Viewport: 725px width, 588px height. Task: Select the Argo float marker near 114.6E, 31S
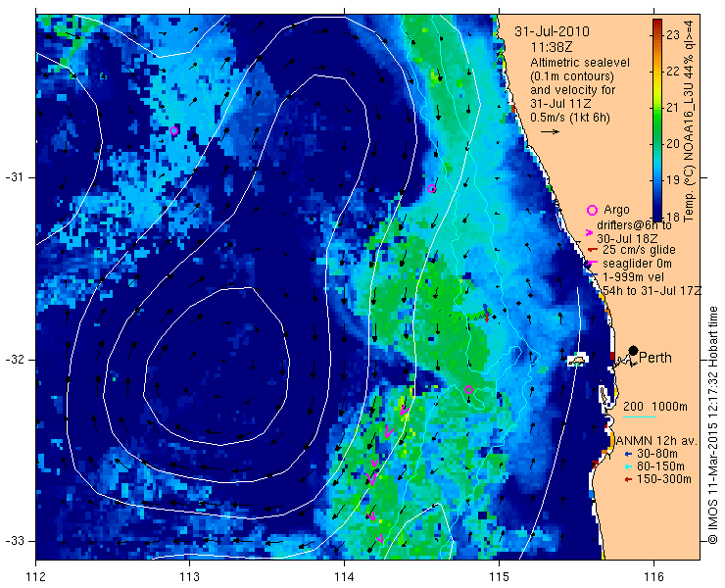point(431,188)
